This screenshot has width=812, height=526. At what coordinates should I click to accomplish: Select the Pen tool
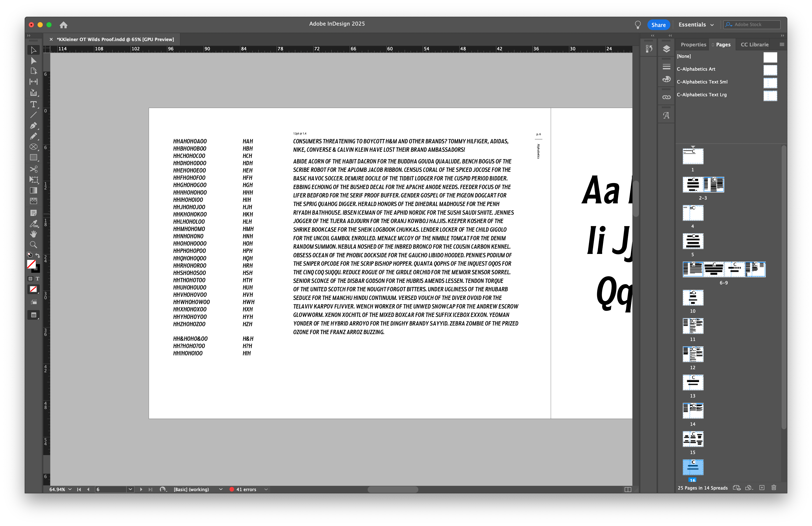pos(34,126)
